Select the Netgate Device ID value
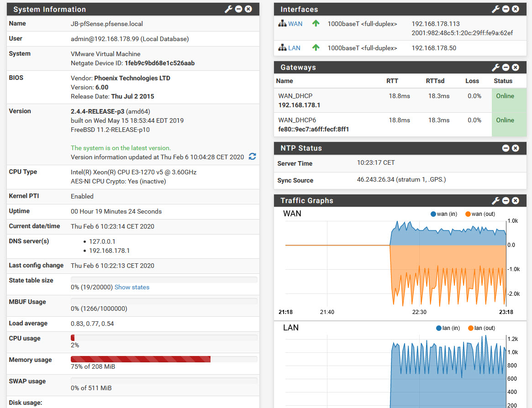532x408 pixels. point(159,63)
